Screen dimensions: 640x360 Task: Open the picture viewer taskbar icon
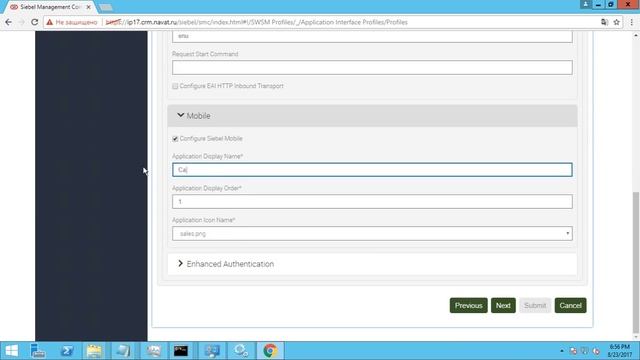tap(153, 351)
